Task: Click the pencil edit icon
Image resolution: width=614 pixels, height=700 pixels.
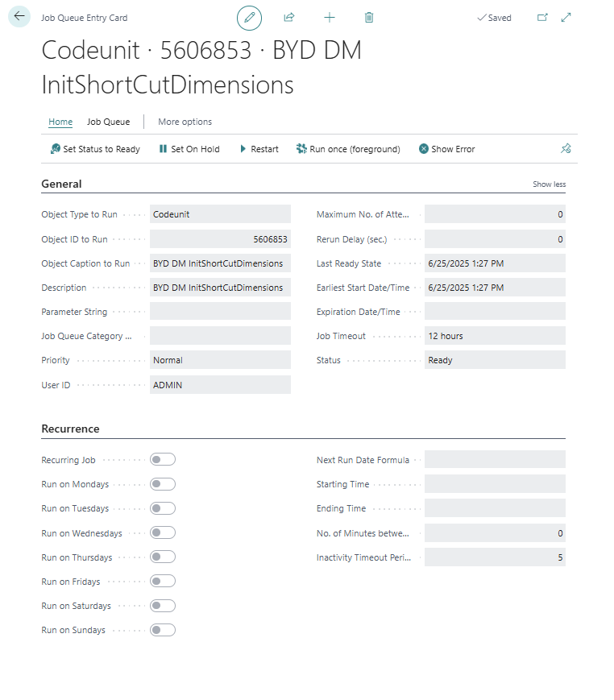Action: [250, 18]
